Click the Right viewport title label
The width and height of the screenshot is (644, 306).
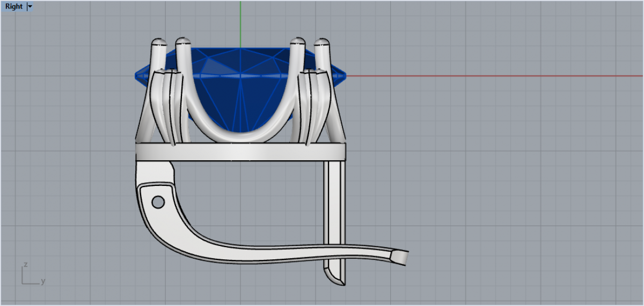point(14,6)
